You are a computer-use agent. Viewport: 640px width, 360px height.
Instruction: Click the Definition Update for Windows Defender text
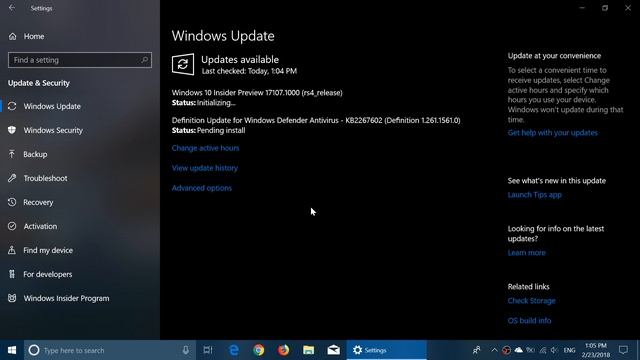click(x=316, y=120)
